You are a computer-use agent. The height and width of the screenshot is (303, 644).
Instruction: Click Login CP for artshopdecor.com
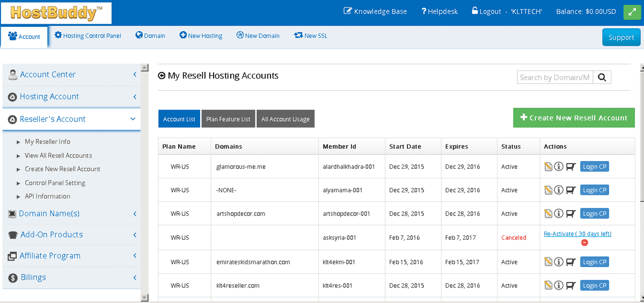(x=595, y=214)
